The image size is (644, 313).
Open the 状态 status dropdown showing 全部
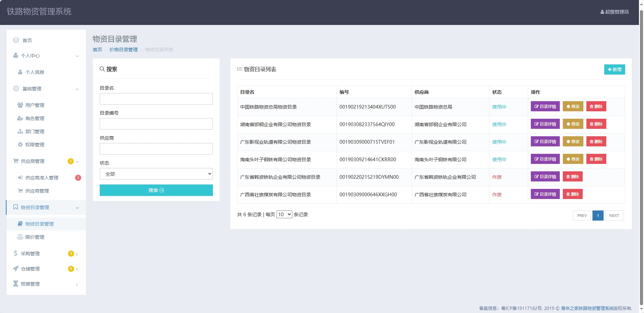coord(156,173)
